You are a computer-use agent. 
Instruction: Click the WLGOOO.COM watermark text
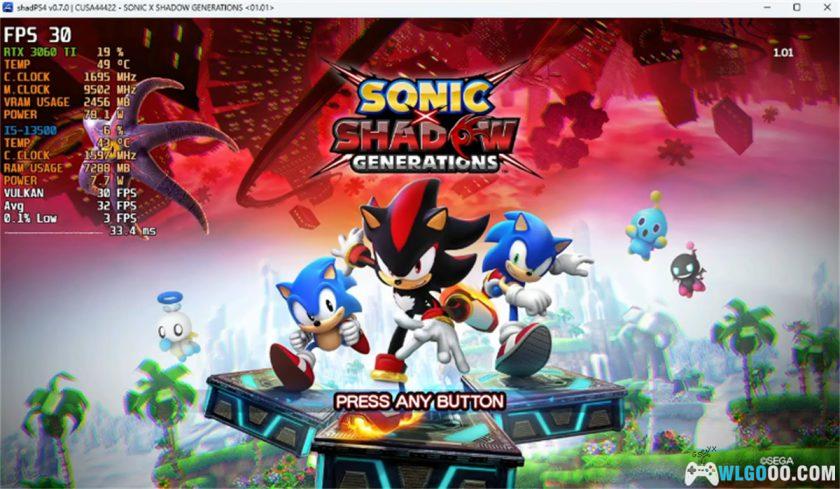[778, 474]
